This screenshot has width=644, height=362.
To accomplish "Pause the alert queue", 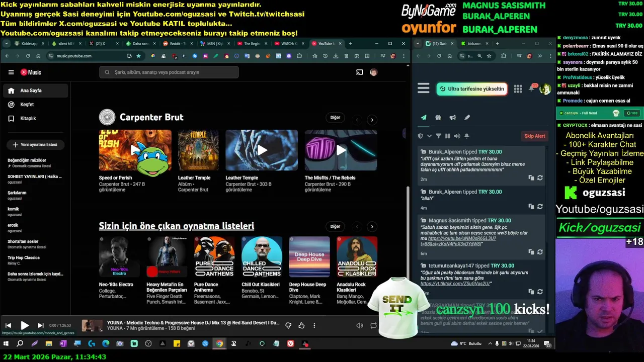I will [447, 136].
